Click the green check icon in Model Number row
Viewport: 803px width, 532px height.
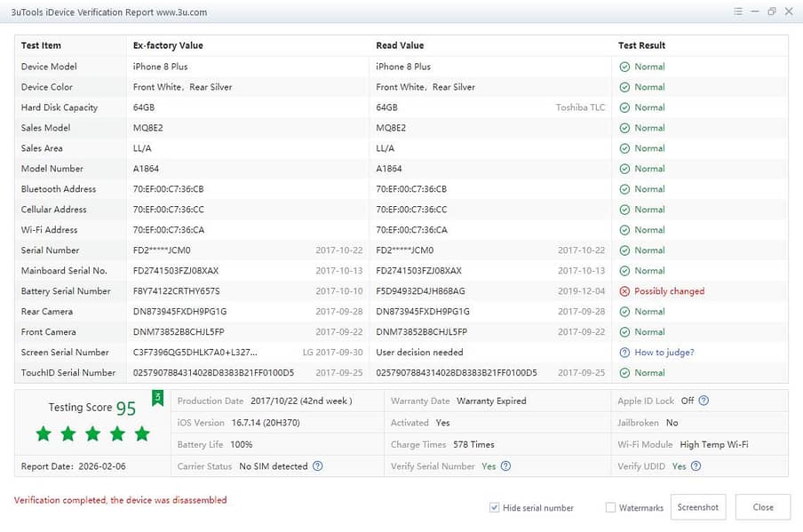624,169
